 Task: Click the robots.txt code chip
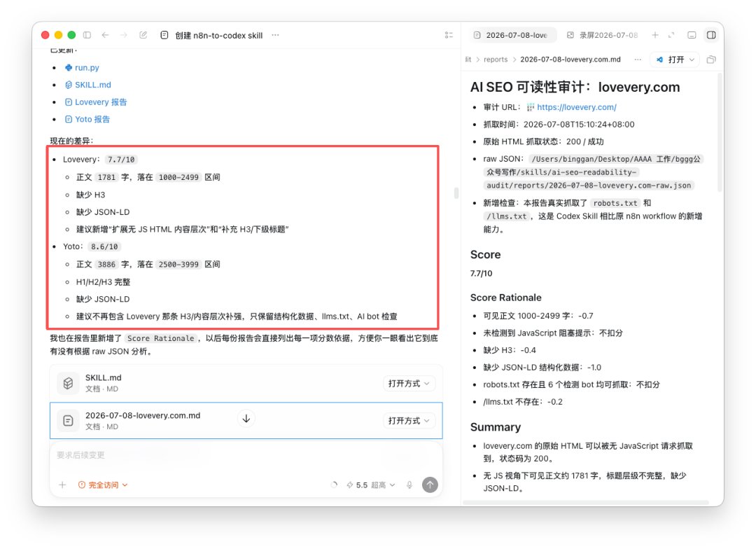pos(615,203)
